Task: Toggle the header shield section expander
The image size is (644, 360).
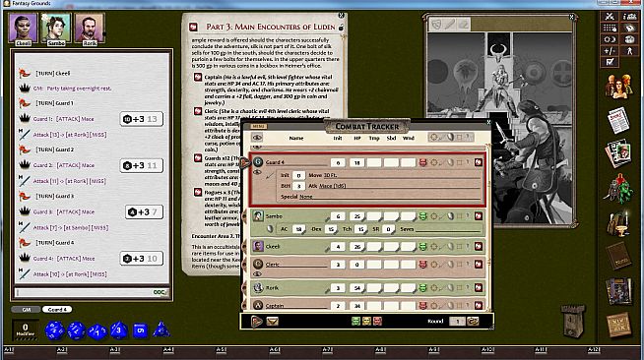Action: [451, 137]
